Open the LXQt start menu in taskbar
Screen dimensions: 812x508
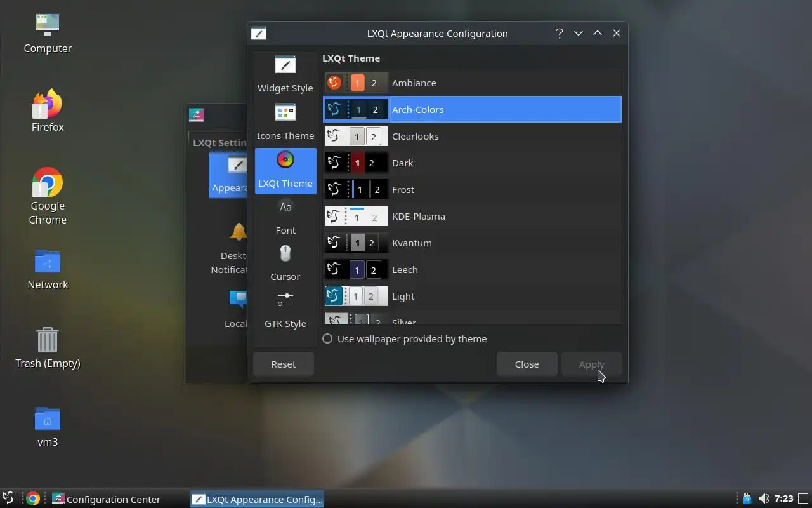pos(9,498)
